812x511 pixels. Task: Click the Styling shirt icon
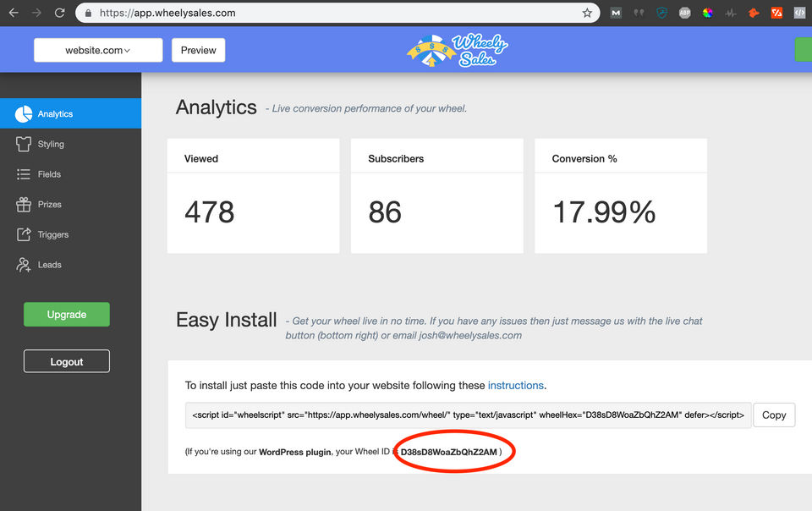[24, 144]
